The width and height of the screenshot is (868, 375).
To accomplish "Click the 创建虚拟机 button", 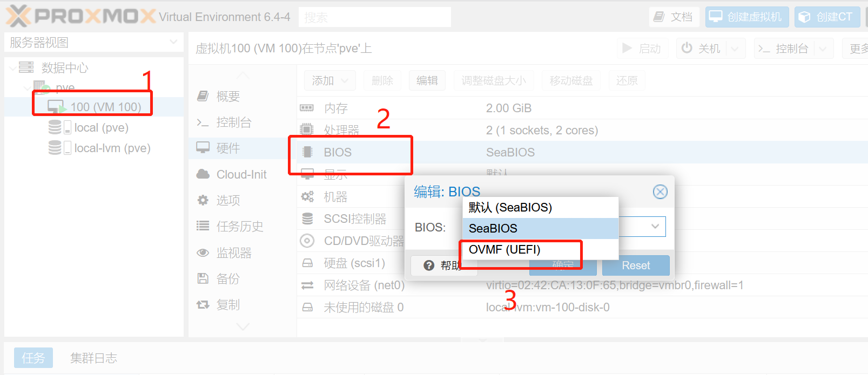I will click(x=747, y=17).
